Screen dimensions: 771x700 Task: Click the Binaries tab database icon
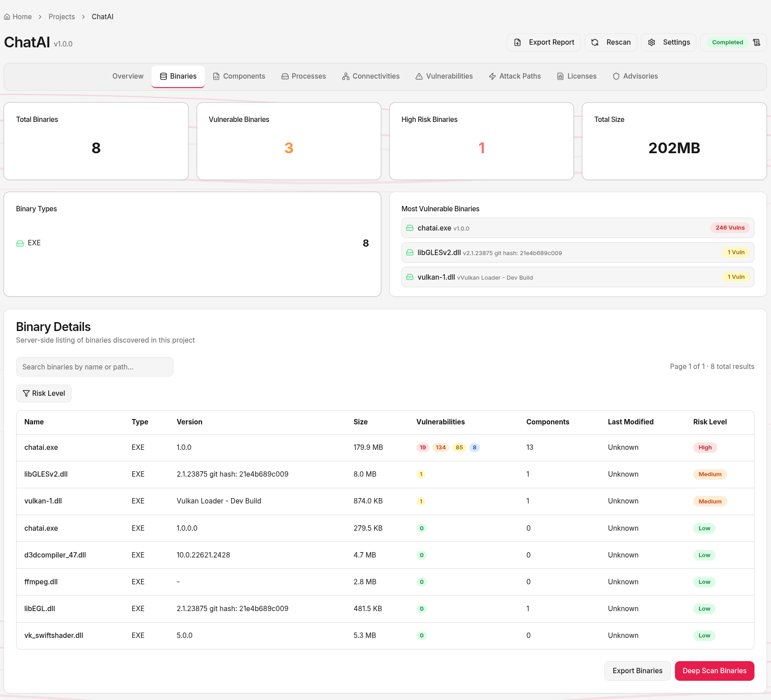point(164,76)
